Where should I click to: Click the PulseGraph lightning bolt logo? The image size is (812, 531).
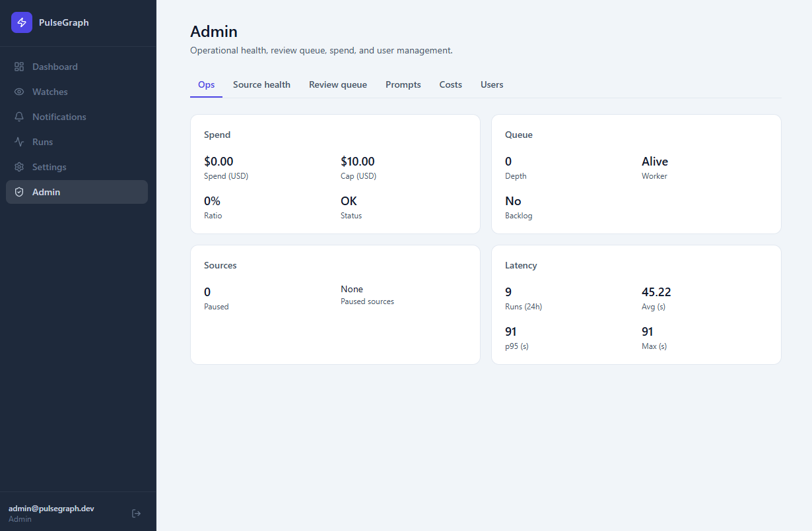click(22, 22)
